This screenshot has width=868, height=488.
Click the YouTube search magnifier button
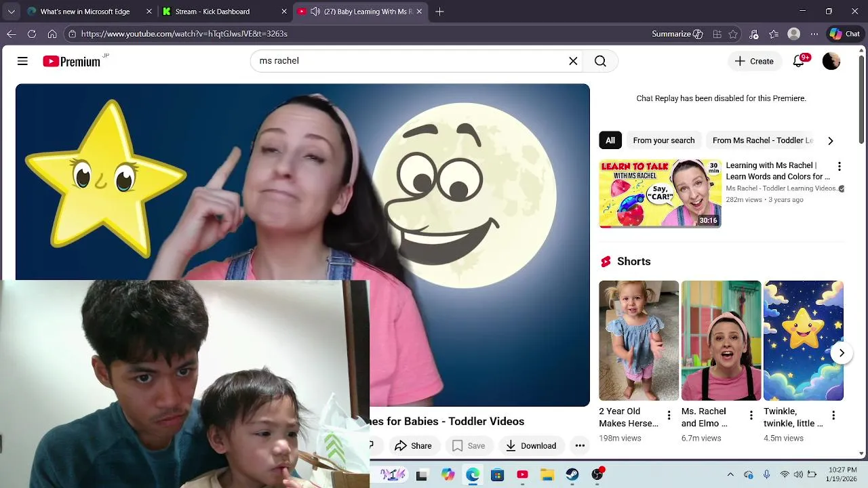600,61
